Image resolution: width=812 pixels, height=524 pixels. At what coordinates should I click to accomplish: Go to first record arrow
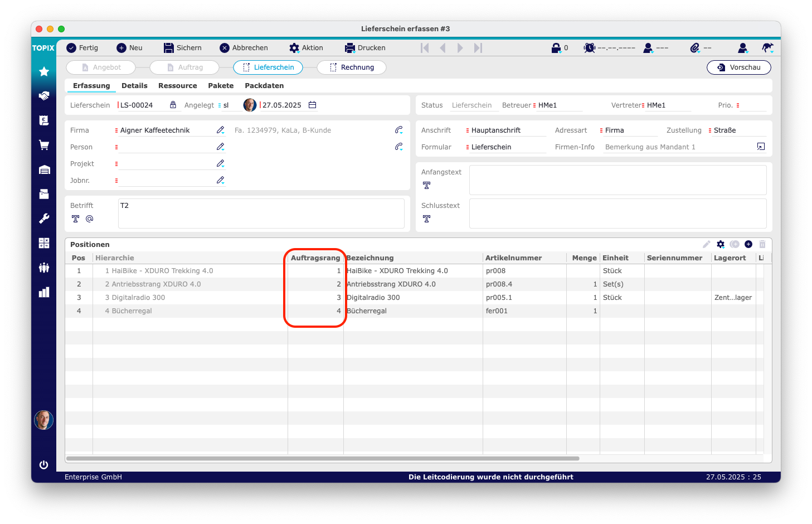[425, 48]
